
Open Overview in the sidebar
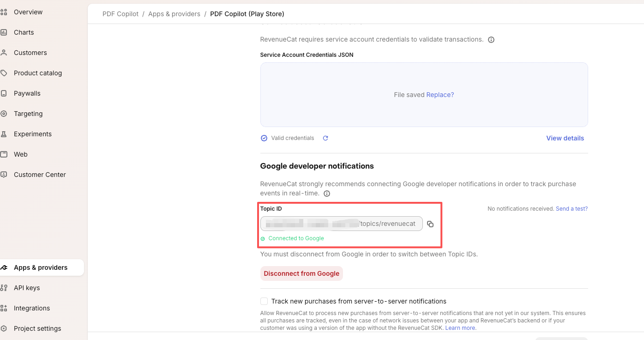[x=28, y=12]
